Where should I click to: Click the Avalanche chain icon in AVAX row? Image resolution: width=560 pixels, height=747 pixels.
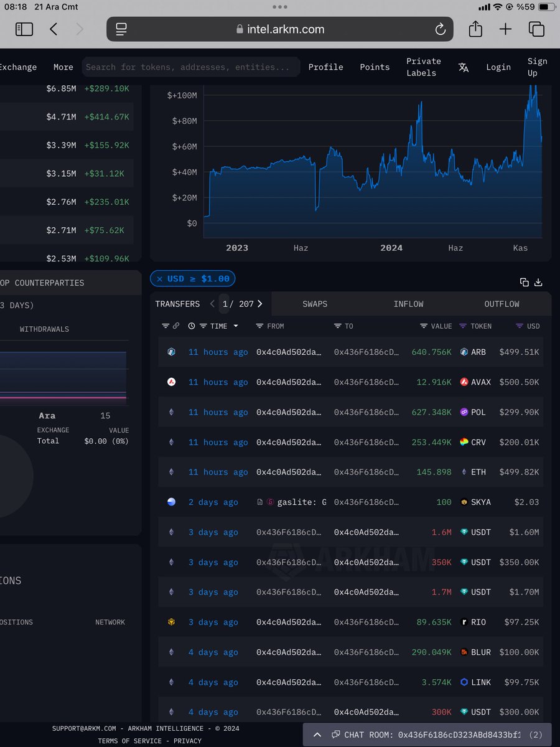[171, 382]
